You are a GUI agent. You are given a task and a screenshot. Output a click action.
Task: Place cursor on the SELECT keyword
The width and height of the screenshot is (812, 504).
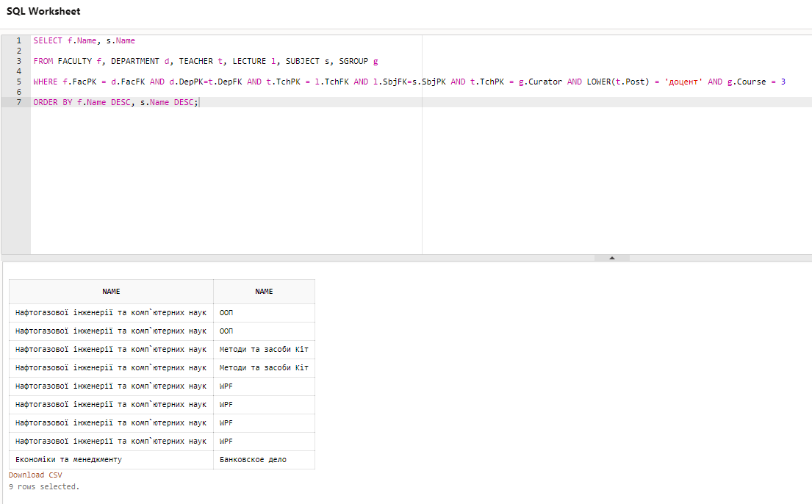click(x=48, y=41)
